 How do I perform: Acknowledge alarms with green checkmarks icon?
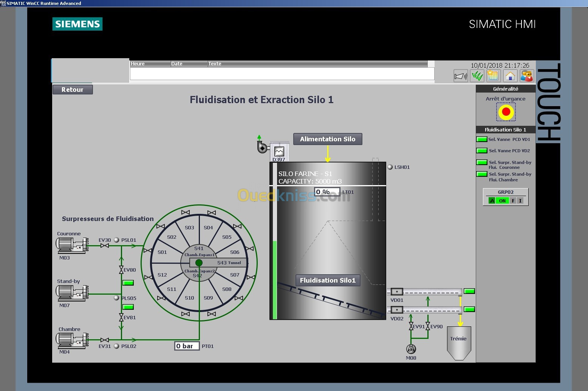coord(477,76)
